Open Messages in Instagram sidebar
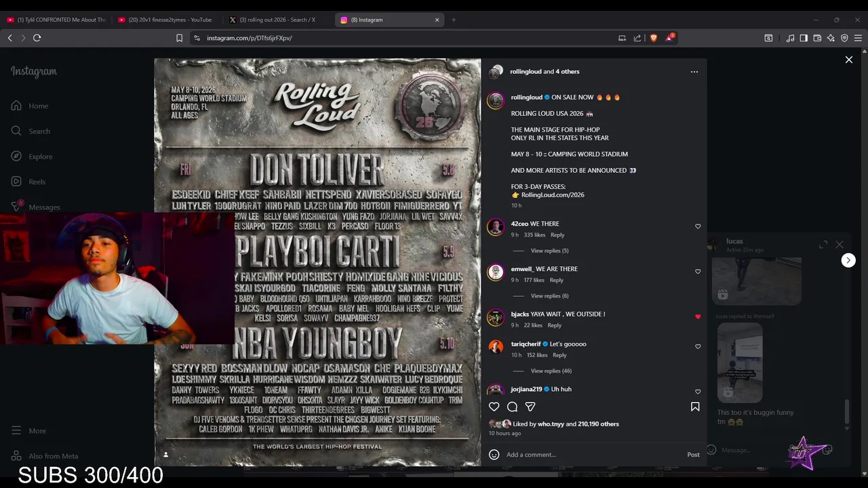 [35, 207]
